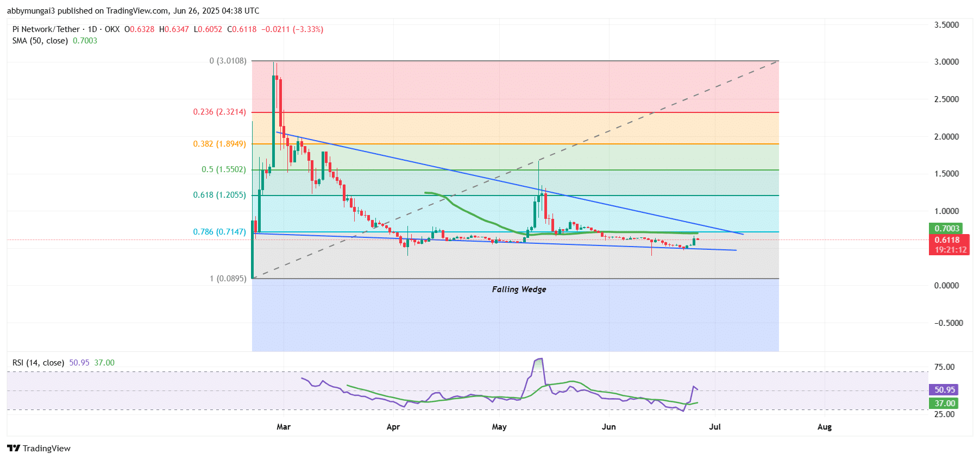
Task: Click the RSI value 37.00 in legend
Action: click(x=104, y=363)
